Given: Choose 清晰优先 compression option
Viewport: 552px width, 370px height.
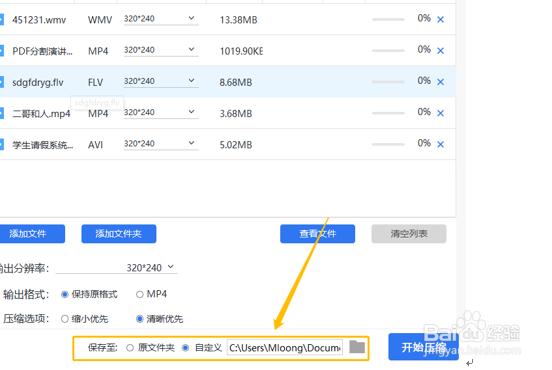Looking at the screenshot, I should point(140,319).
